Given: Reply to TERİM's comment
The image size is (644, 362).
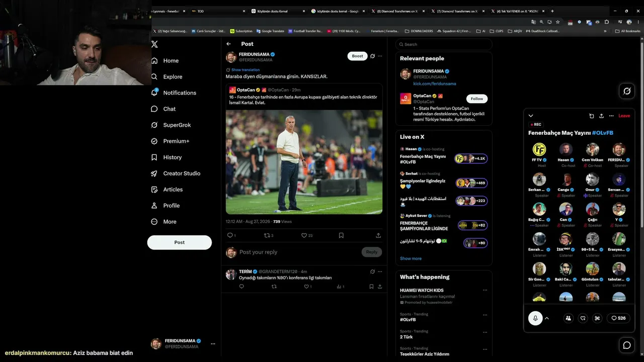Looking at the screenshot, I should coord(242,287).
